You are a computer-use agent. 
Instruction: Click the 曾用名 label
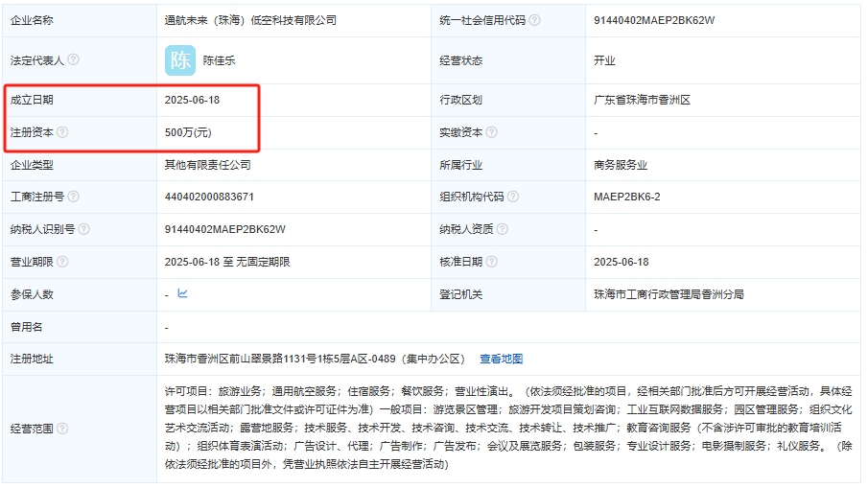pos(26,327)
